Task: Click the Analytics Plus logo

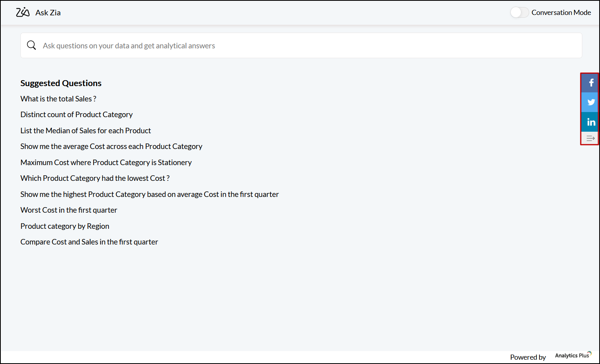Action: tap(573, 355)
